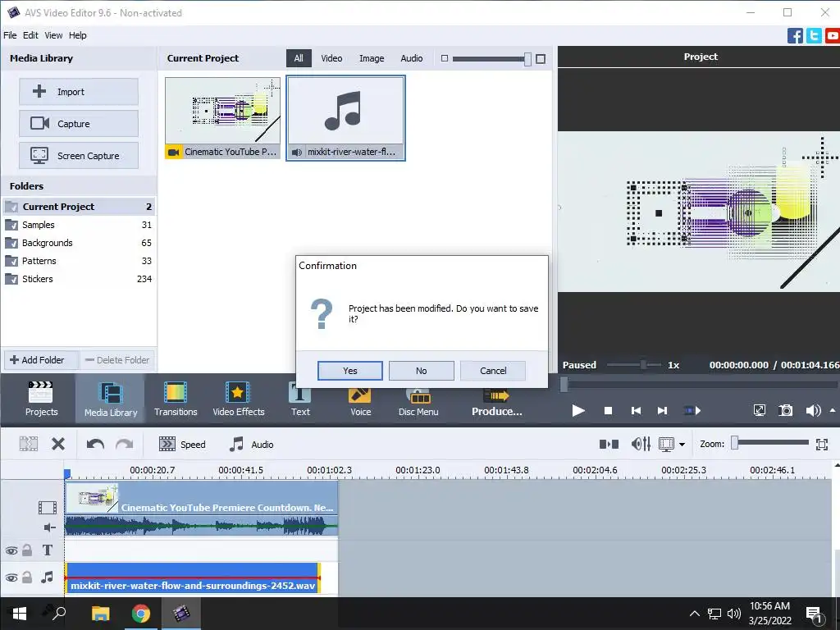Click the Import button
This screenshot has width=840, height=630.
pyautogui.click(x=79, y=92)
